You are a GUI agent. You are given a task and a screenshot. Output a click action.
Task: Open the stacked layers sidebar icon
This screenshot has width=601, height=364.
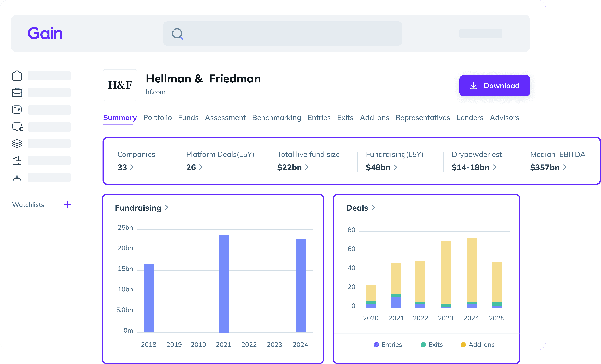click(x=17, y=143)
